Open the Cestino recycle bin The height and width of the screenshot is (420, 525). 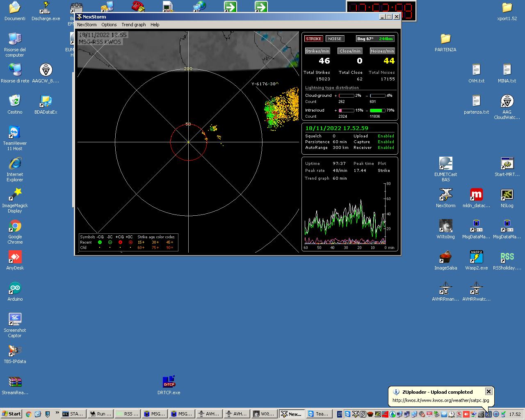point(15,105)
